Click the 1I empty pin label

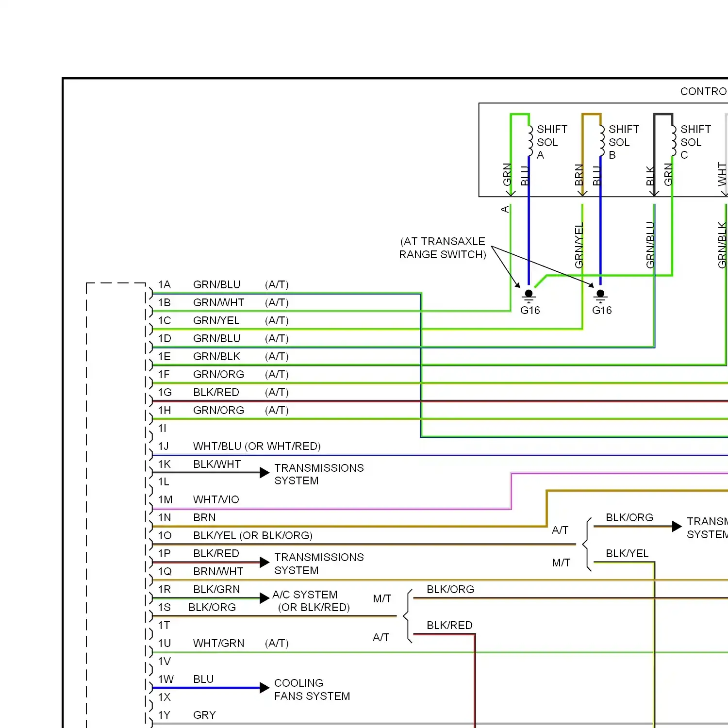(162, 429)
